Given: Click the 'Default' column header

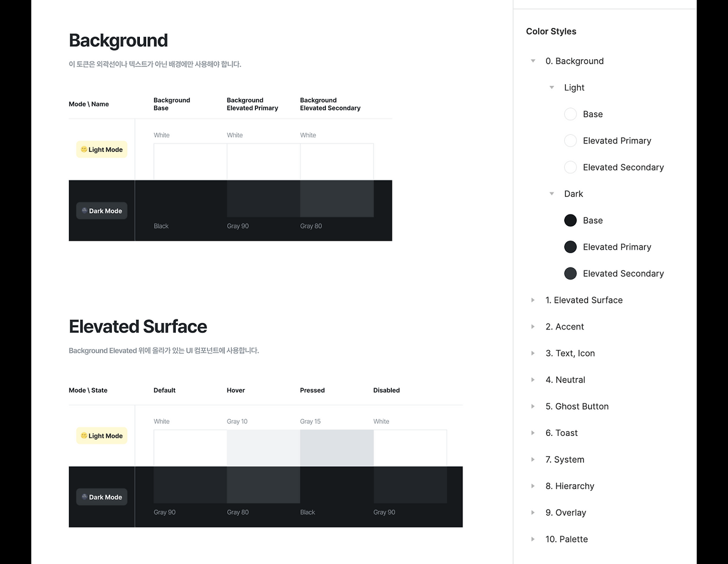Looking at the screenshot, I should 164,390.
